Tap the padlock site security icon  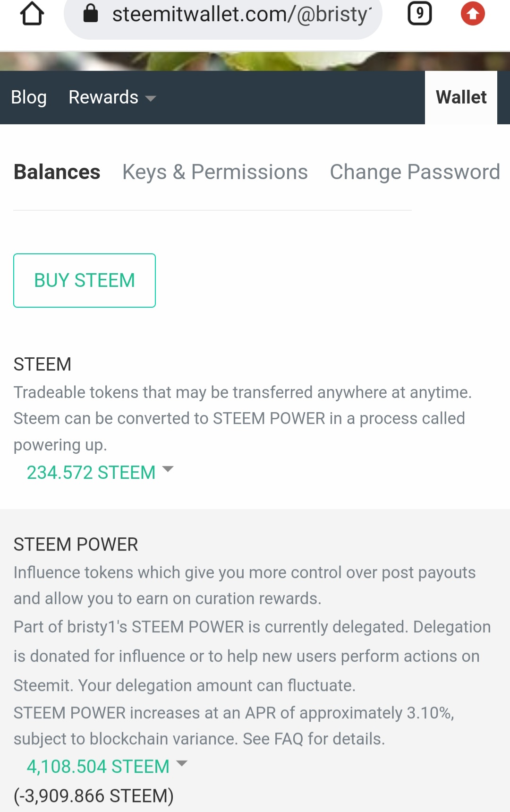[90, 14]
